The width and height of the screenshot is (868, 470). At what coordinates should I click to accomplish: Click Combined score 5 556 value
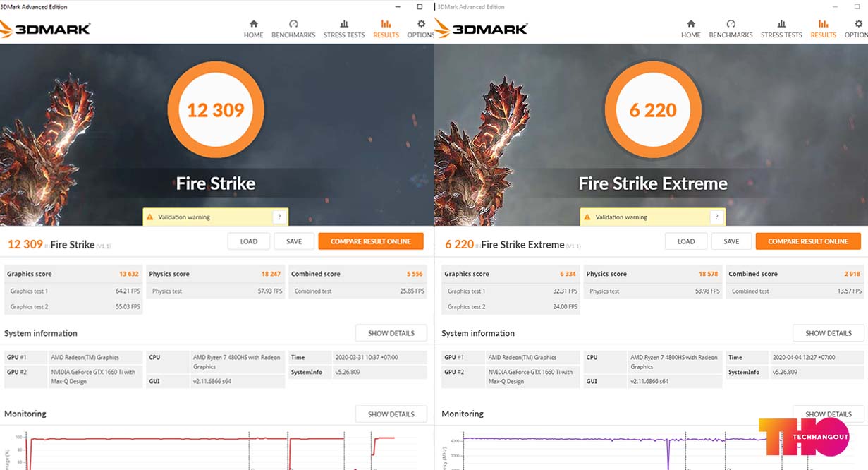coord(415,274)
